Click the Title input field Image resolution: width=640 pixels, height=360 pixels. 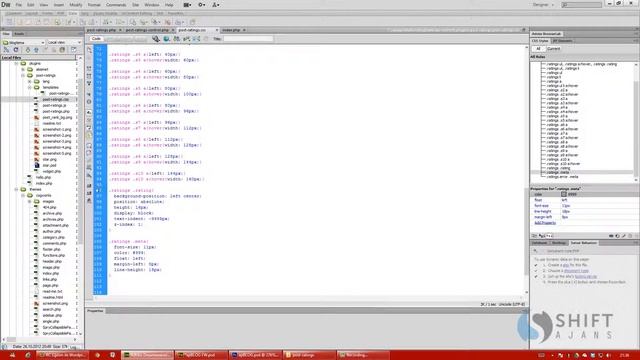248,39
